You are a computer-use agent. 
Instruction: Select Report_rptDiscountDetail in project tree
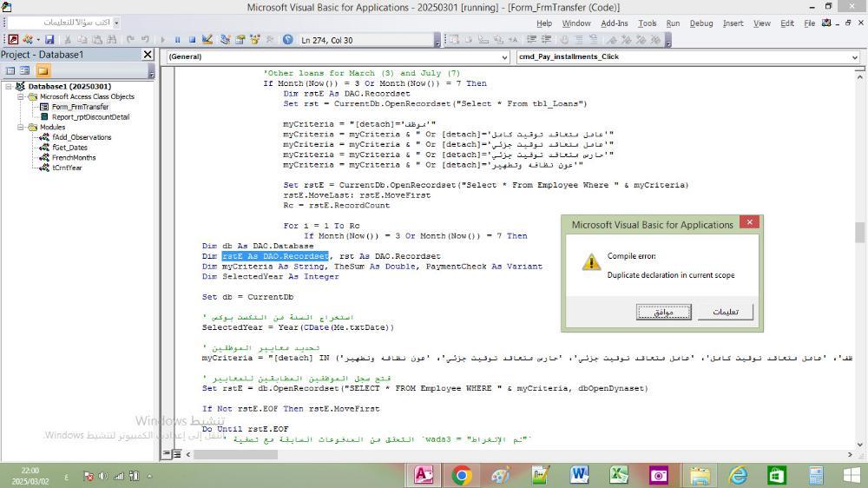pyautogui.click(x=91, y=117)
